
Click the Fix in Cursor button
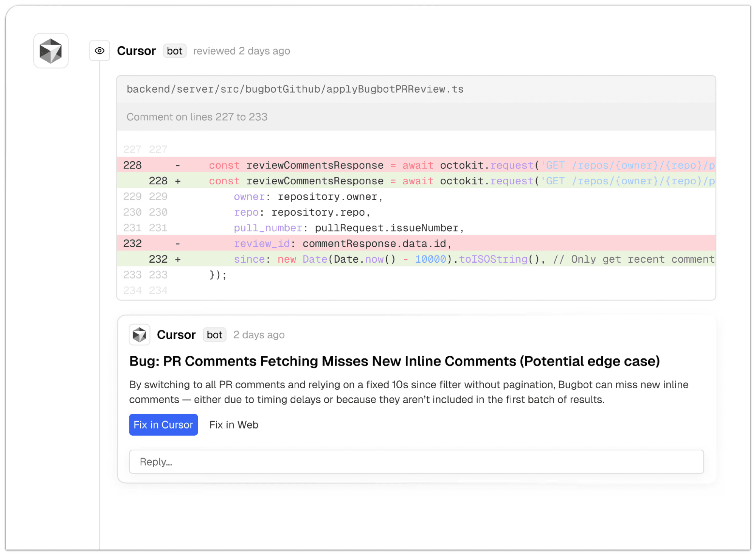(163, 425)
